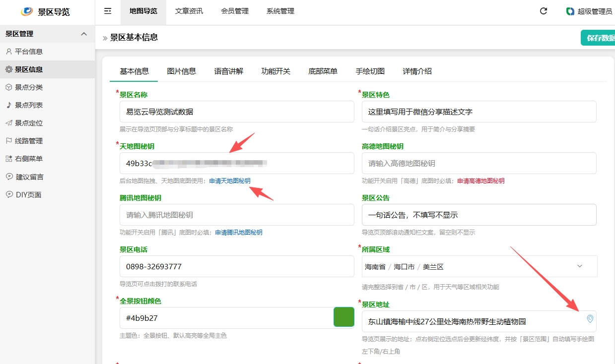Click the 平台信息 person icon

9,51
